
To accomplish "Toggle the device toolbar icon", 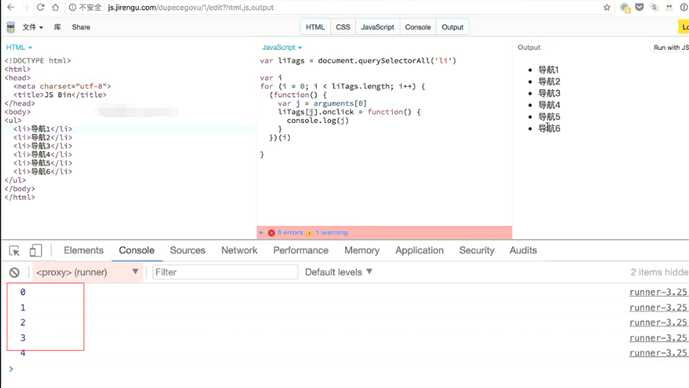I will [36, 250].
